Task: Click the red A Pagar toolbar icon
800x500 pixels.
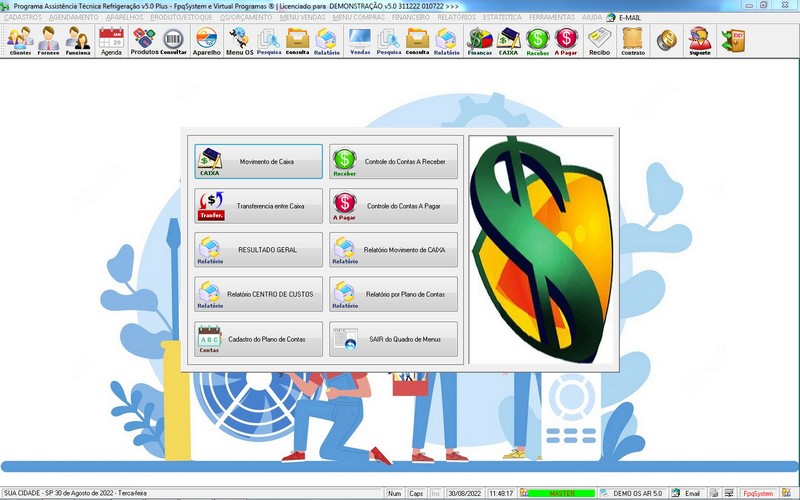Action: (x=566, y=40)
